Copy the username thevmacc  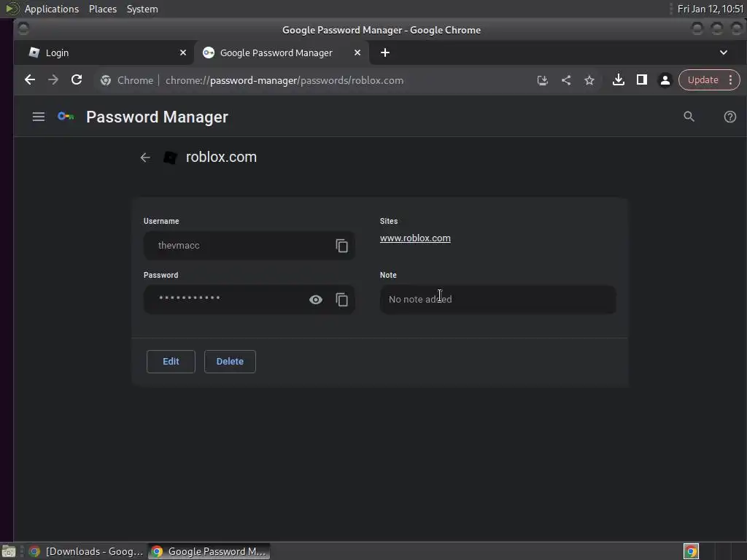pos(341,246)
